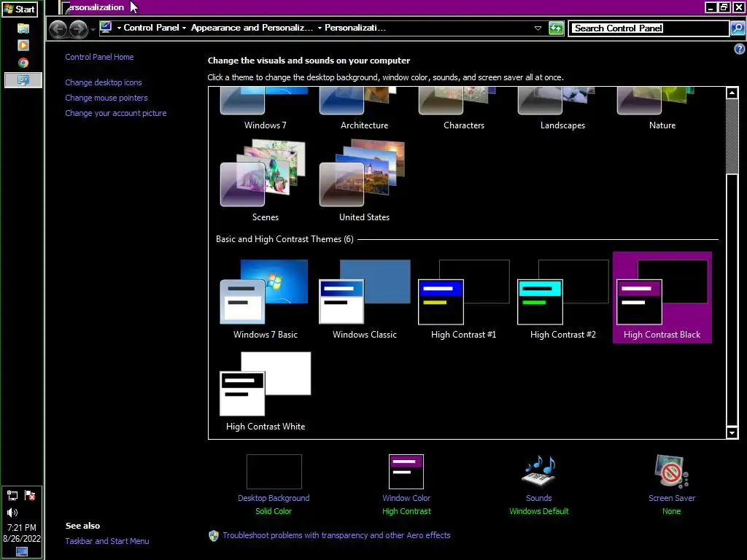Expand arrow after Appearance and Personalization breadcrumb
The image size is (747, 560).
click(x=320, y=28)
